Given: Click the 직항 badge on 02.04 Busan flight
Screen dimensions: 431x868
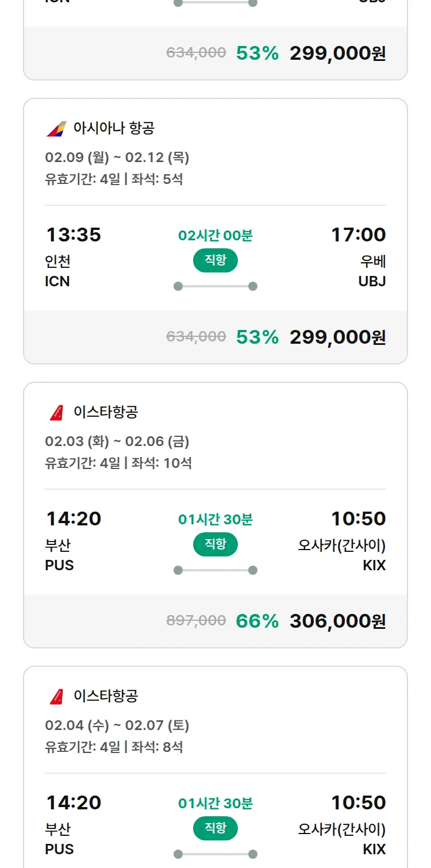Looking at the screenshot, I should point(215,828).
